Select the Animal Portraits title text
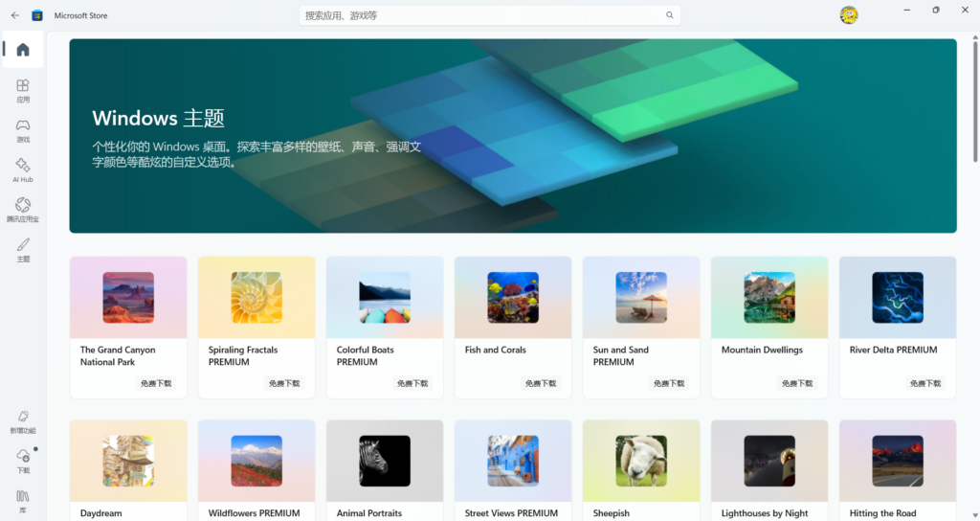 (x=368, y=513)
